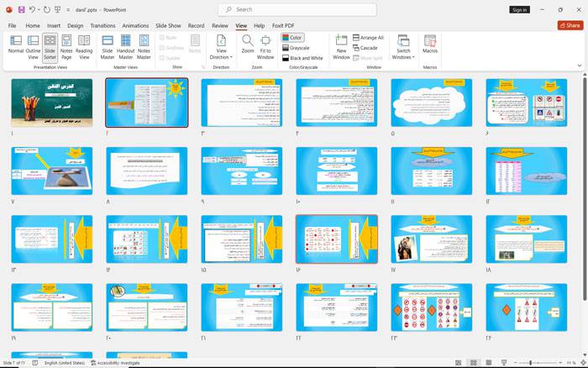Viewport: 588px width, 368px height.
Task: Click the Sign in button
Action: [520, 10]
